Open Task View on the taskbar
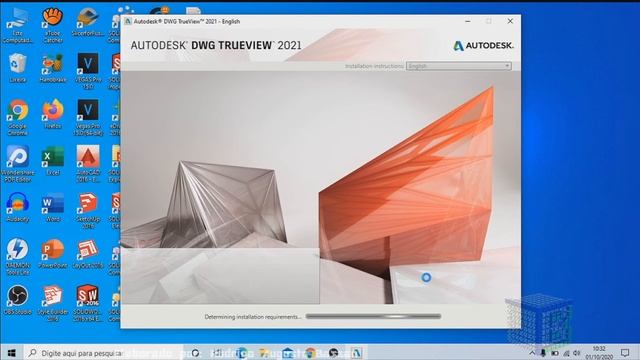This screenshot has width=640, height=360. pos(218,353)
